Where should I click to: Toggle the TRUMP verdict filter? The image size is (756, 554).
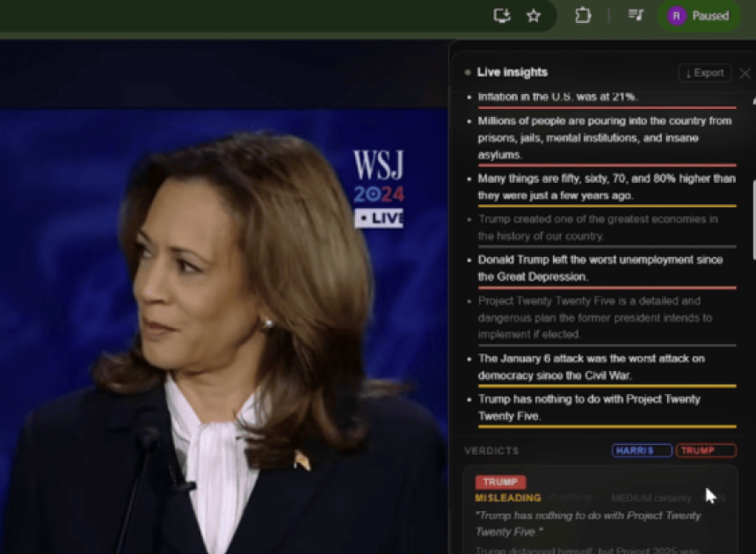click(x=706, y=450)
